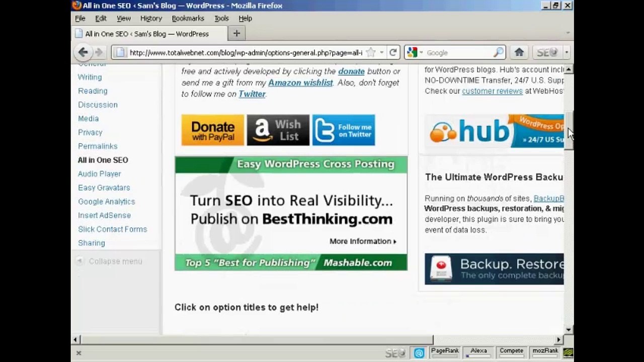This screenshot has height=362, width=644.
Task: Follow the Amazon wishlist text link
Action: pyautogui.click(x=300, y=82)
